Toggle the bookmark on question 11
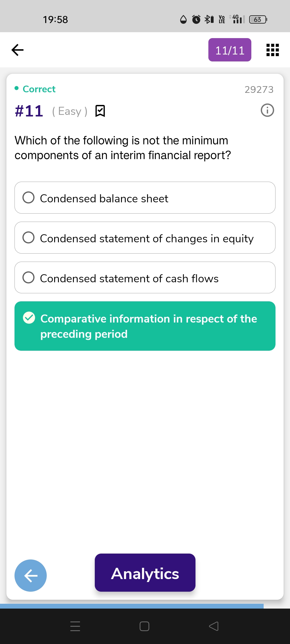Image resolution: width=290 pixels, height=644 pixels. 100,111
